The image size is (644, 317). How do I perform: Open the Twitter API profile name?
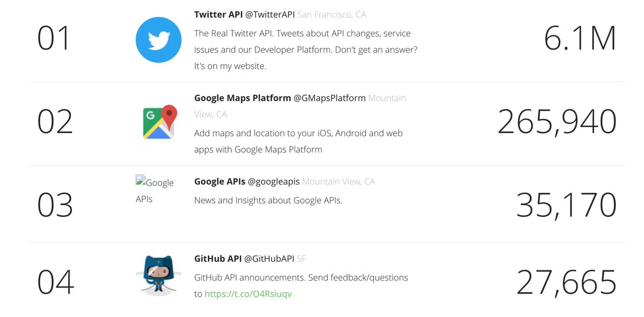[x=218, y=14]
